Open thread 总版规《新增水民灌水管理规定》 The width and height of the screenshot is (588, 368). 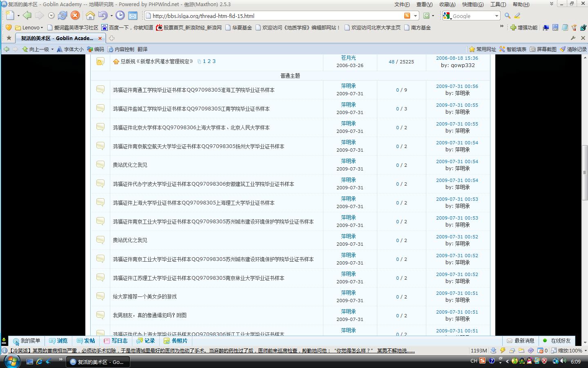157,61
